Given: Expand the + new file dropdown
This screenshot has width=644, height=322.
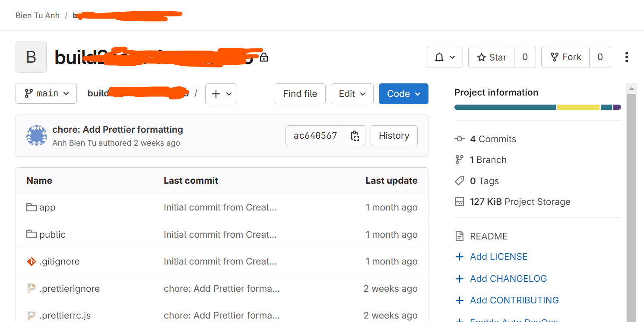Looking at the screenshot, I should click(x=221, y=93).
